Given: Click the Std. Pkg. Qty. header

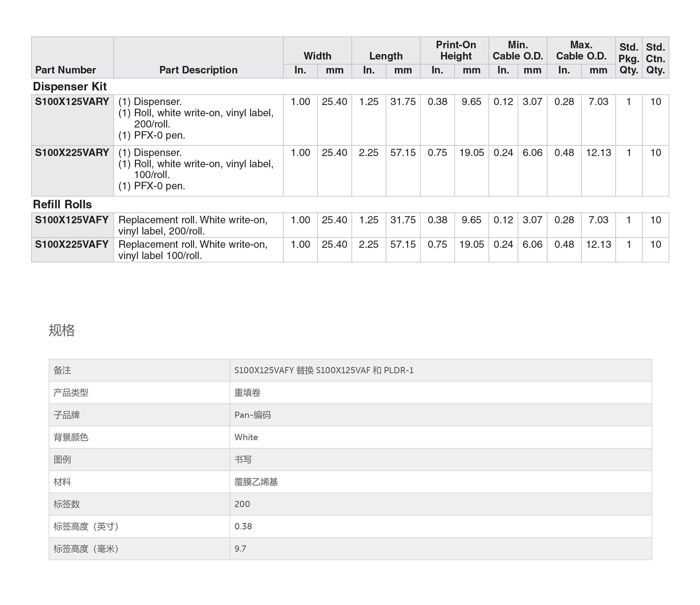Looking at the screenshot, I should (x=629, y=58).
